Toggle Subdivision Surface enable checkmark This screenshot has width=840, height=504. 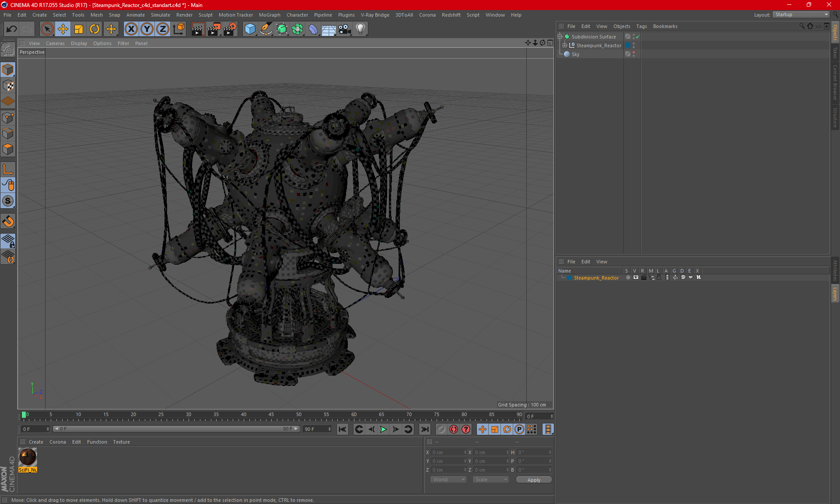[x=637, y=37]
